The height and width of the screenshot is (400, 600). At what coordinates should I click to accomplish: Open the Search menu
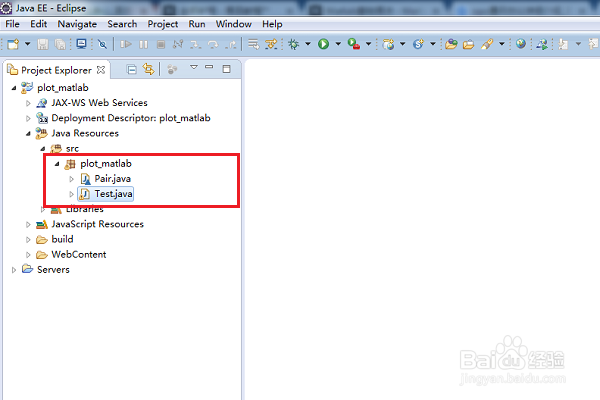click(x=122, y=24)
